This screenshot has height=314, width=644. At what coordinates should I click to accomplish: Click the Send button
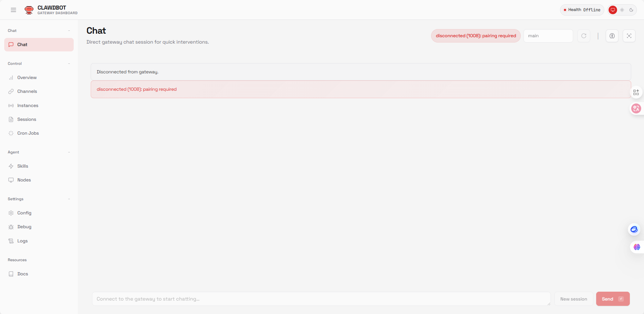coord(613,299)
